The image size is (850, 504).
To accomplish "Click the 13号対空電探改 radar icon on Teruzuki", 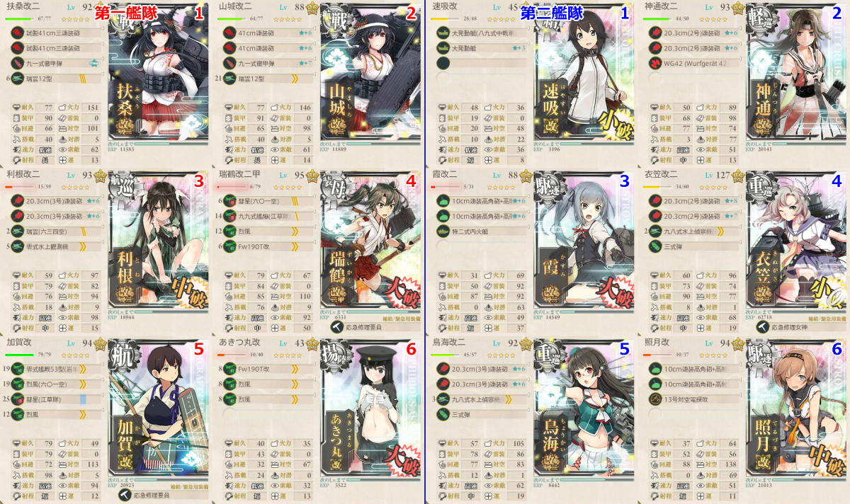I will tap(656, 399).
